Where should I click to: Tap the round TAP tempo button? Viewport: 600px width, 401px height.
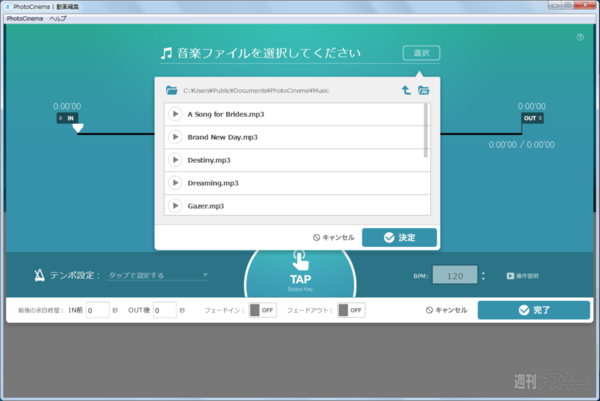(x=300, y=274)
